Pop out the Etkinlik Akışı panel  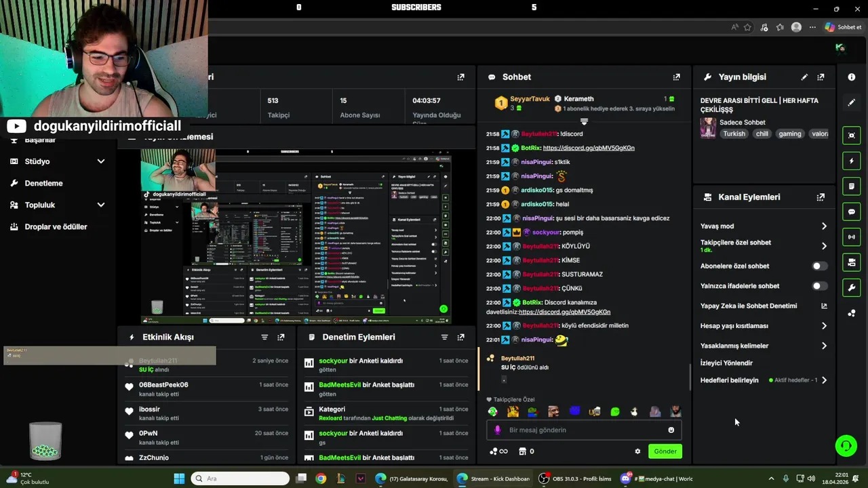(281, 337)
